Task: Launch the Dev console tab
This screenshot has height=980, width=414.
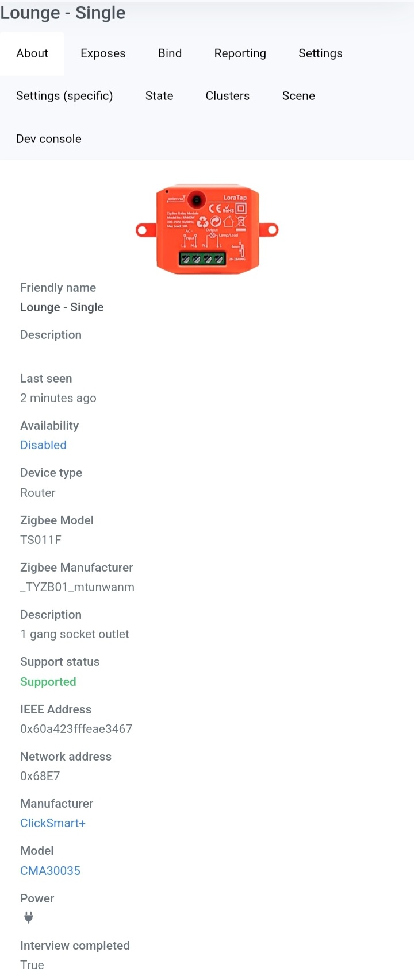Action: tap(49, 138)
